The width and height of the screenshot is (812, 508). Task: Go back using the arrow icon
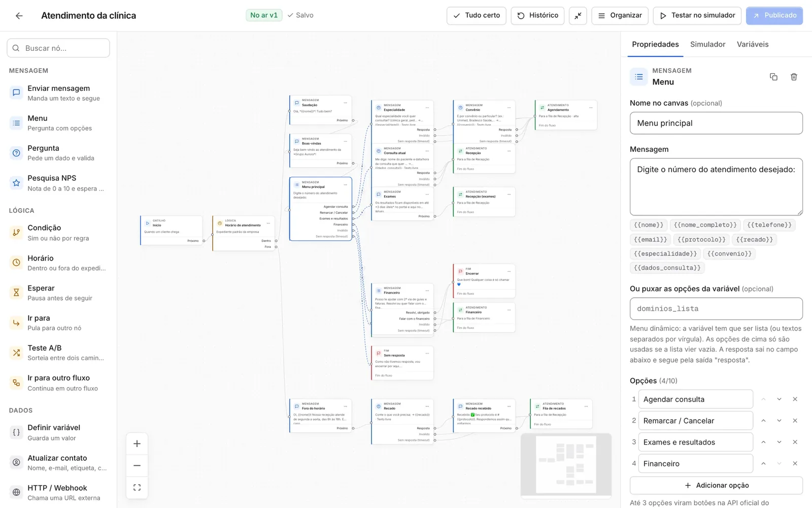[19, 16]
